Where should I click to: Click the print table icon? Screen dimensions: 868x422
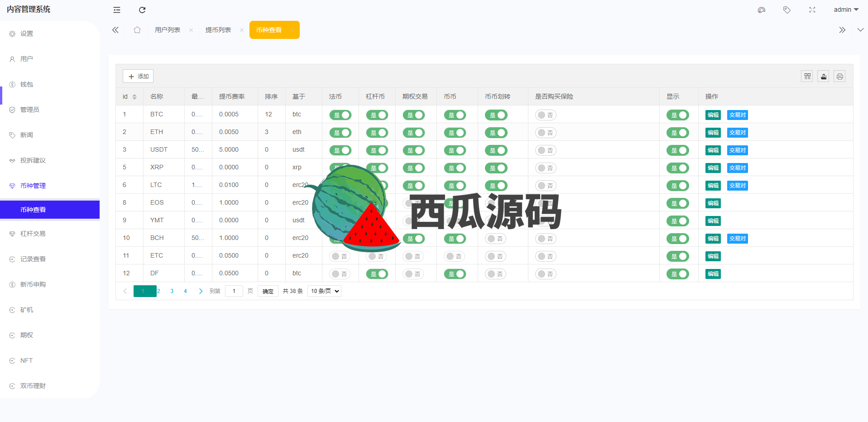(840, 76)
